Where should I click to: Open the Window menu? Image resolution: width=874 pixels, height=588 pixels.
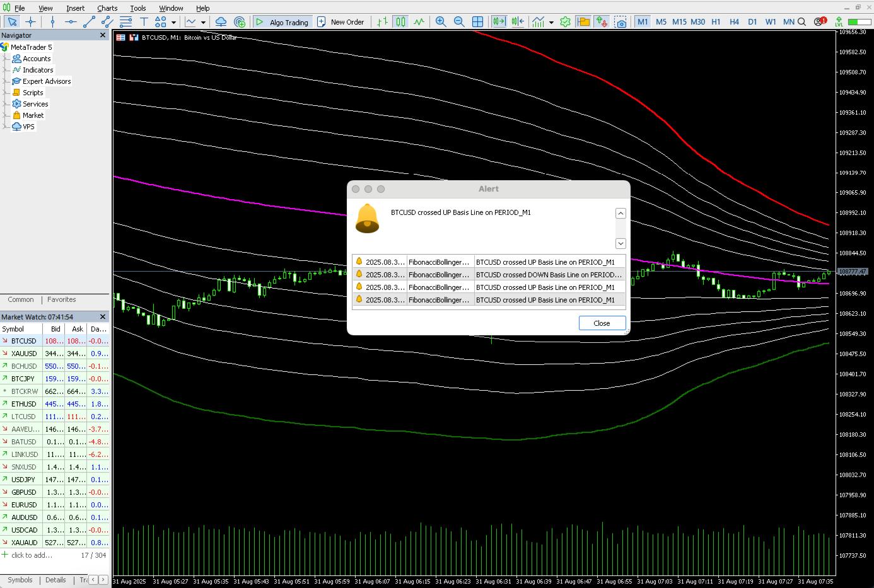point(171,8)
